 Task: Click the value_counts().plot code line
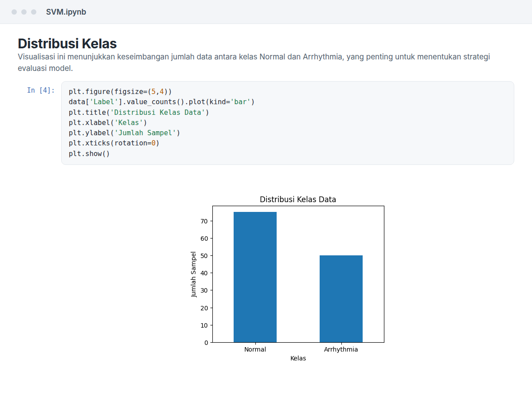(x=162, y=102)
